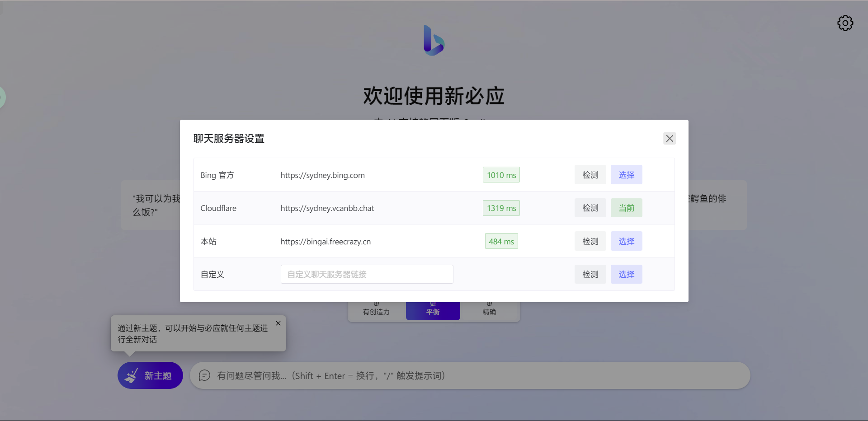
Task: Switch to more precise conversation style
Action: tap(489, 311)
